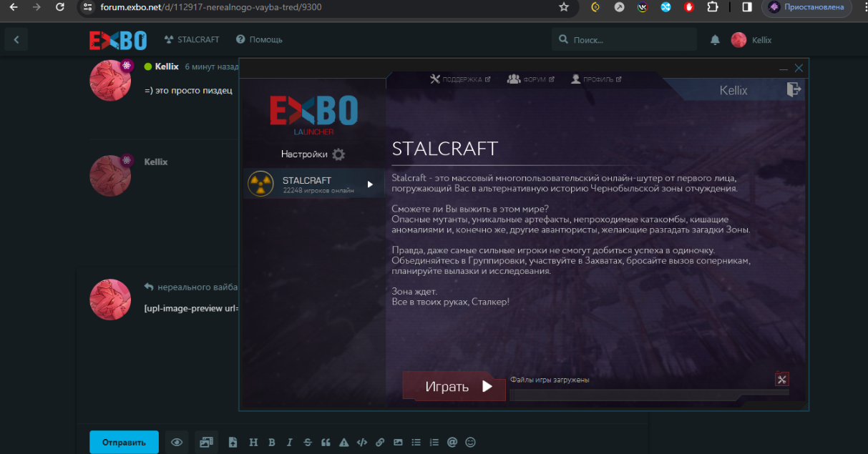The height and width of the screenshot is (454, 868).
Task: Go back using the forum's chevron button
Action: [x=16, y=39]
